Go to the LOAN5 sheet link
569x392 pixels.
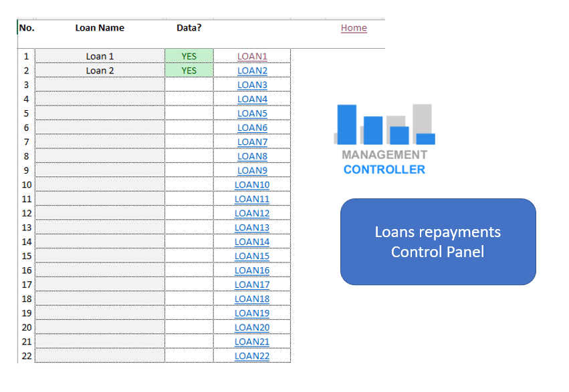click(x=252, y=114)
